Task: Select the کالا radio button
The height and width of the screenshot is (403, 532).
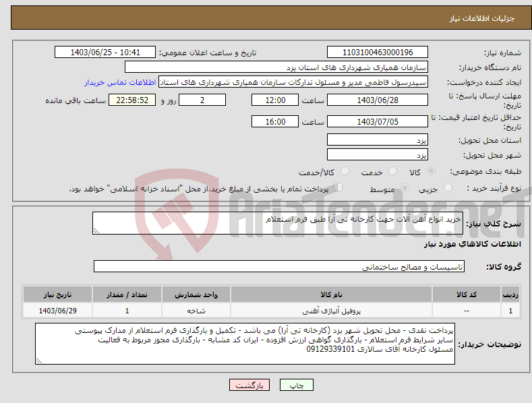Action: (x=431, y=171)
